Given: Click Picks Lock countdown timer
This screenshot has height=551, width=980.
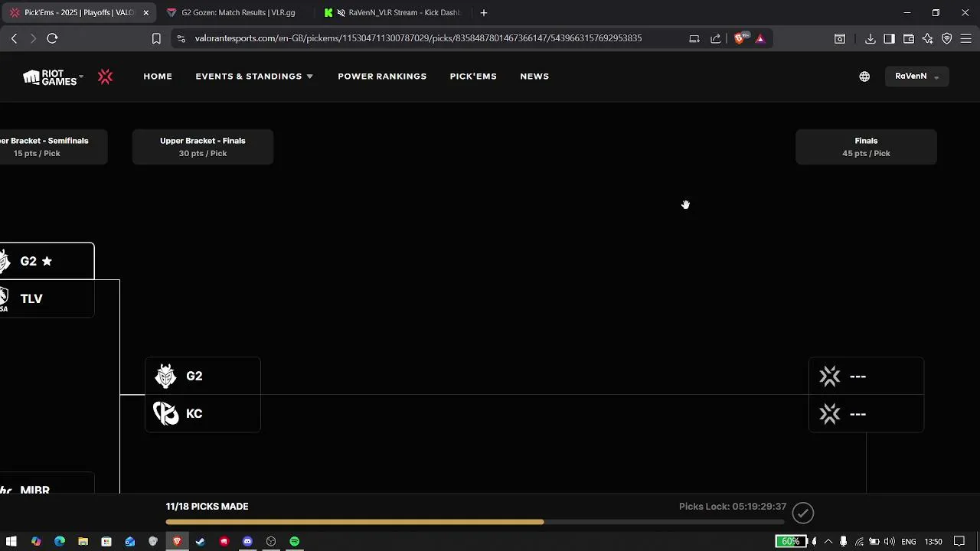Looking at the screenshot, I should 733,507.
